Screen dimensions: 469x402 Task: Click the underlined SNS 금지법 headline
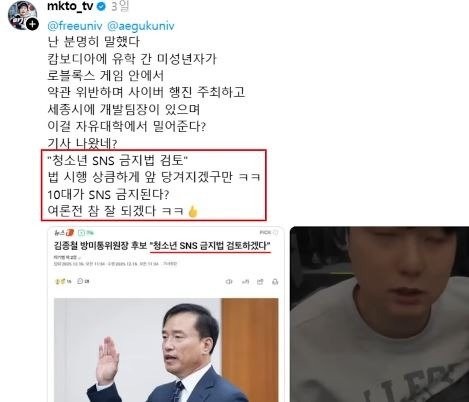(210, 246)
